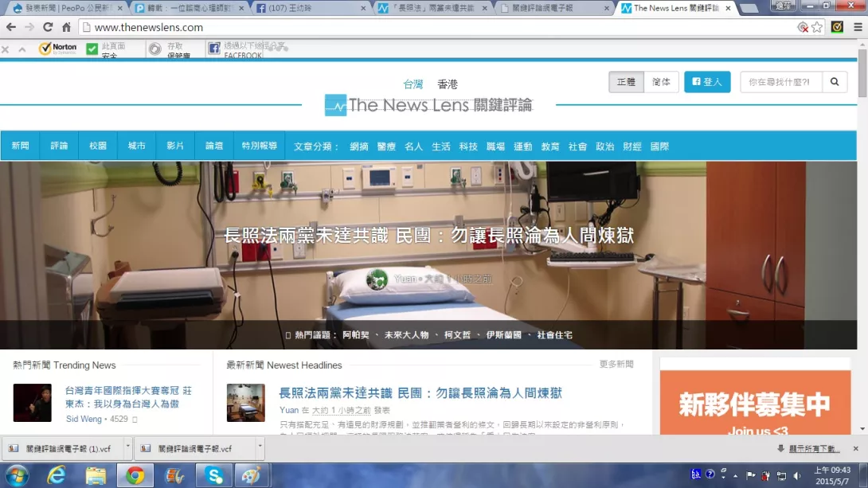868x488 pixels.
Task: Click the search magnifier button on the site
Action: point(835,82)
